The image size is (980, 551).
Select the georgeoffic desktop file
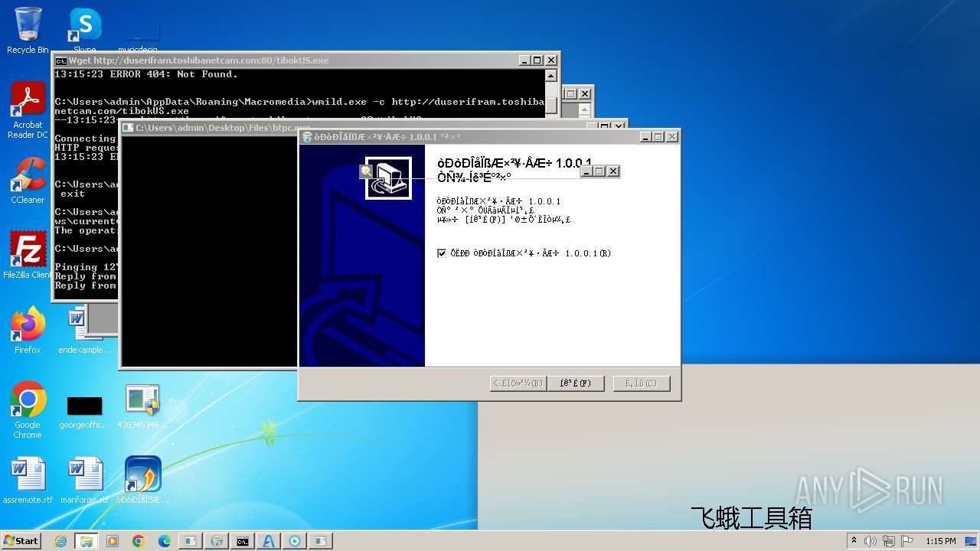[85, 412]
